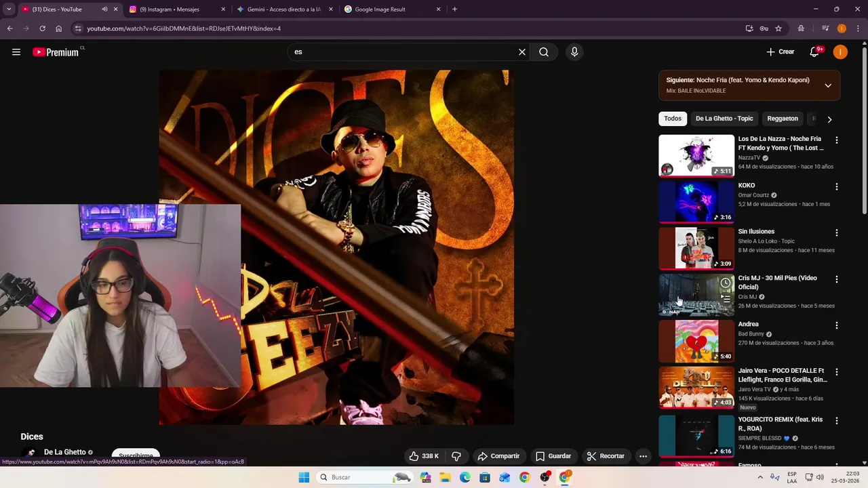Open the Crear menu
This screenshot has height=488, width=868.
click(x=781, y=52)
